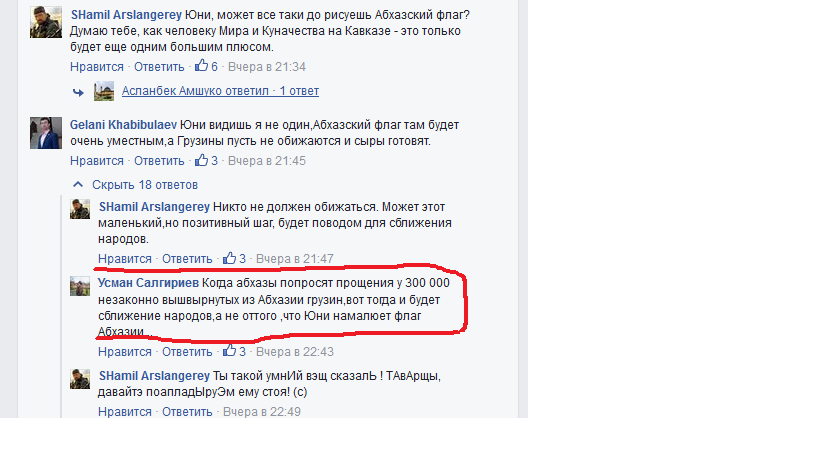Image resolution: width=819 pixels, height=460 pixels.
Task: Click the thumbs-up icon beside Вчера в 22:43
Action: [229, 351]
